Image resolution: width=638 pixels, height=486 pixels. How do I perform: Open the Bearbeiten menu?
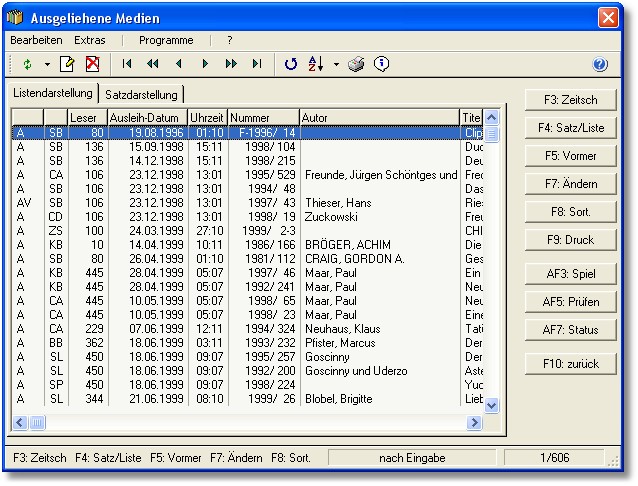pyautogui.click(x=36, y=40)
